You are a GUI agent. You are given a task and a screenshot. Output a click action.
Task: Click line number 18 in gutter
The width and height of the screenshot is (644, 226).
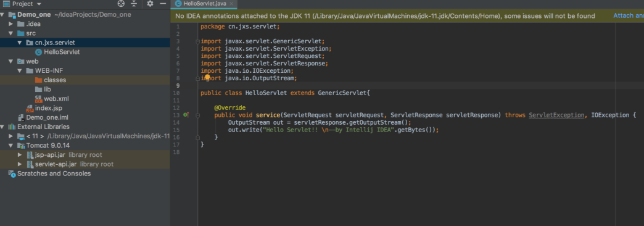[177, 153]
